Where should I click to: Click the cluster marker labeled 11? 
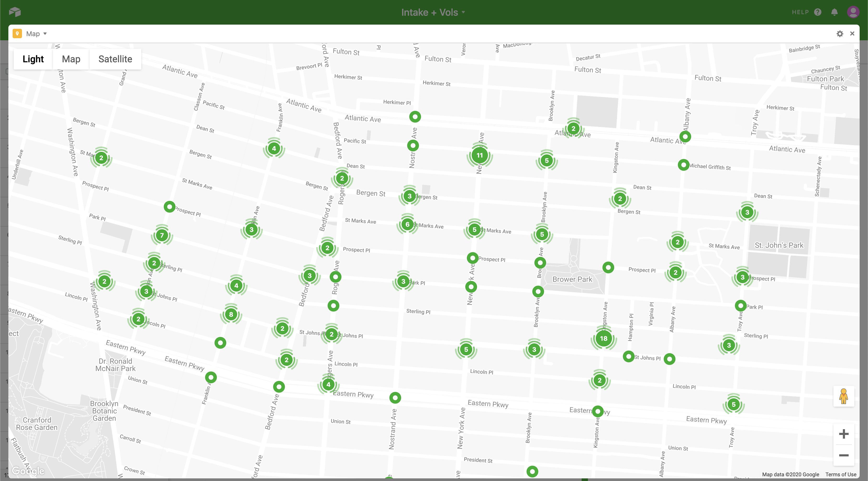pos(480,155)
